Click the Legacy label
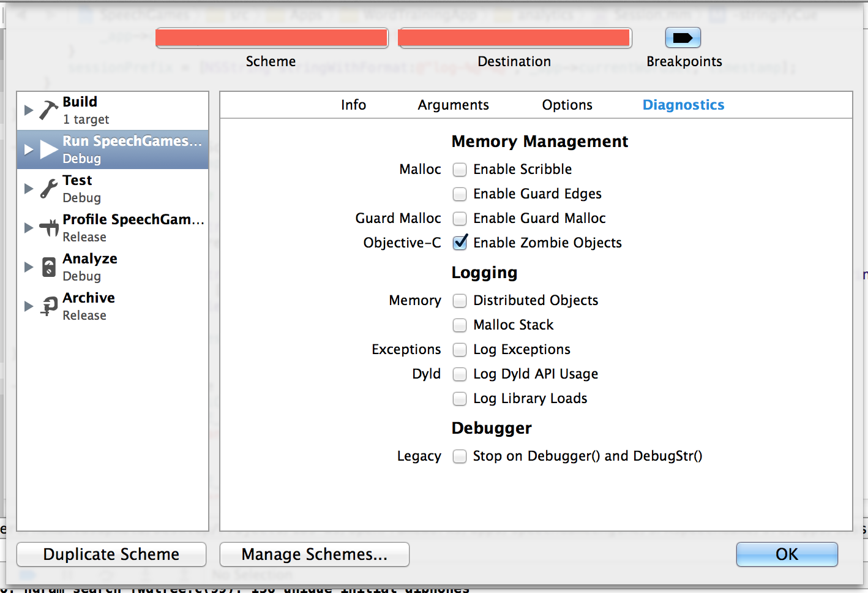The image size is (868, 593). [x=419, y=456]
